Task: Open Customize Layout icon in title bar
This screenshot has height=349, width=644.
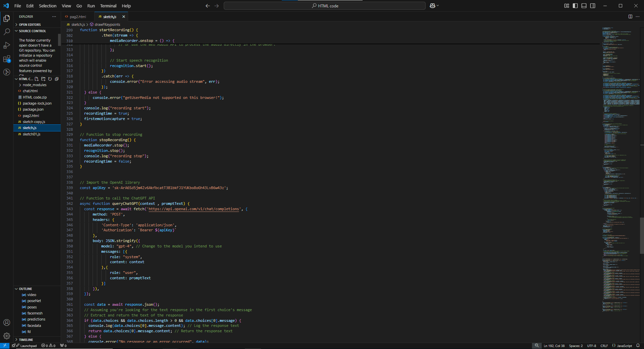Action: 567,6
